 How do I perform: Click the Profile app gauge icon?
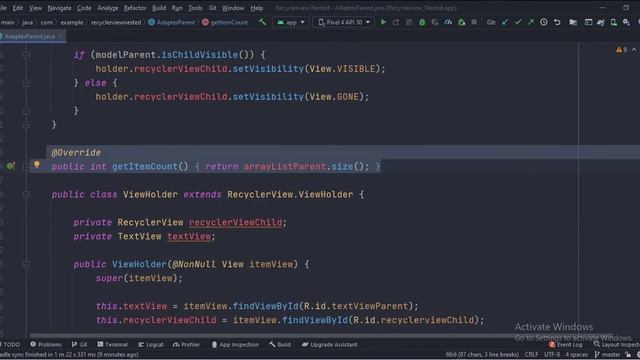click(x=448, y=22)
